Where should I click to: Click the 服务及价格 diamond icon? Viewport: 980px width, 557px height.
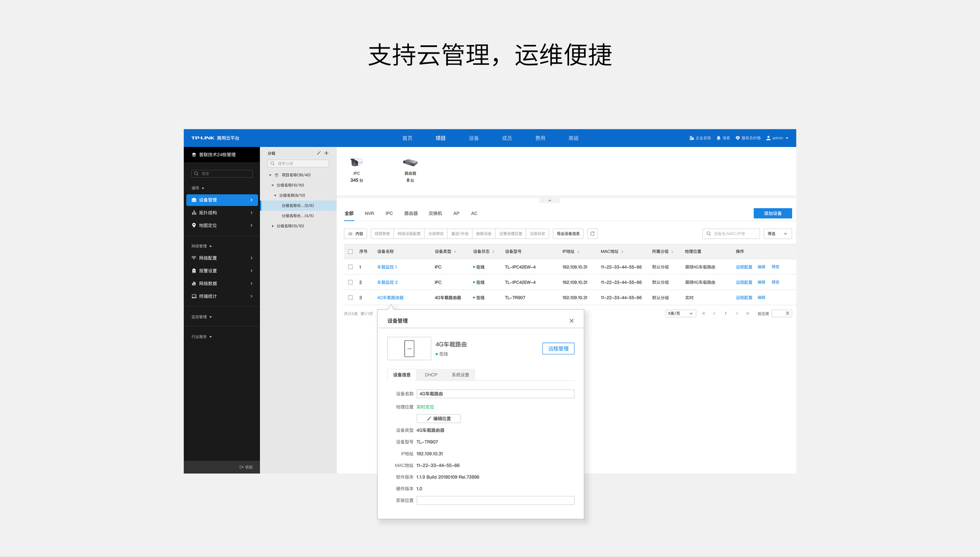738,138
